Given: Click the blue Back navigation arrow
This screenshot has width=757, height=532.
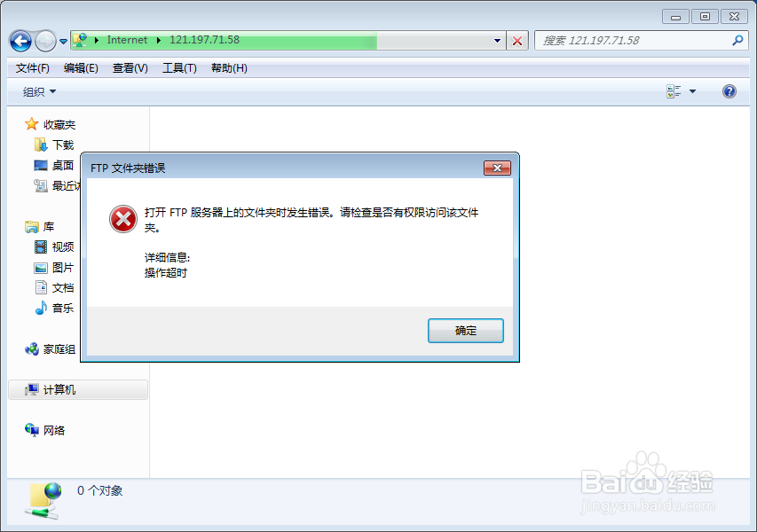Looking at the screenshot, I should click(20, 41).
